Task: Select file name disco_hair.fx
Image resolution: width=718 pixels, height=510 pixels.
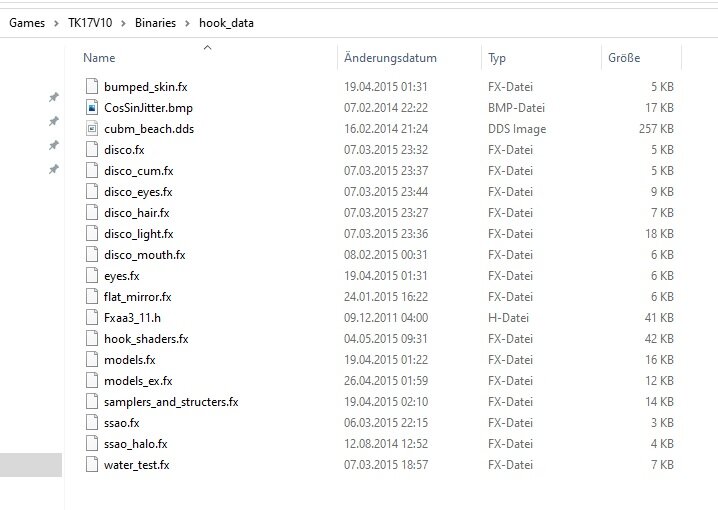Action: click(136, 213)
